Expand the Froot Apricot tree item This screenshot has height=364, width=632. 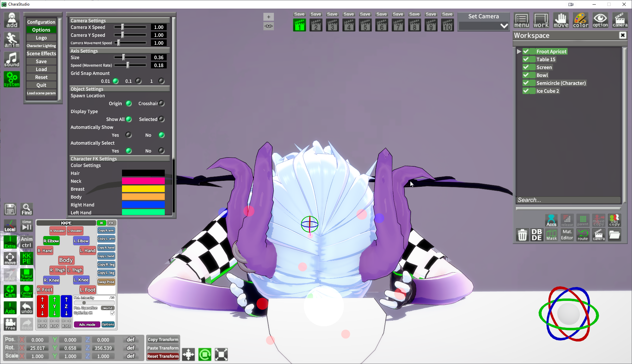click(519, 51)
